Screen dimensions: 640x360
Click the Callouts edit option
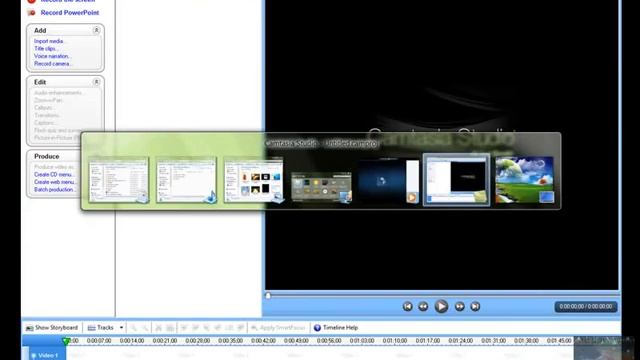(44, 108)
